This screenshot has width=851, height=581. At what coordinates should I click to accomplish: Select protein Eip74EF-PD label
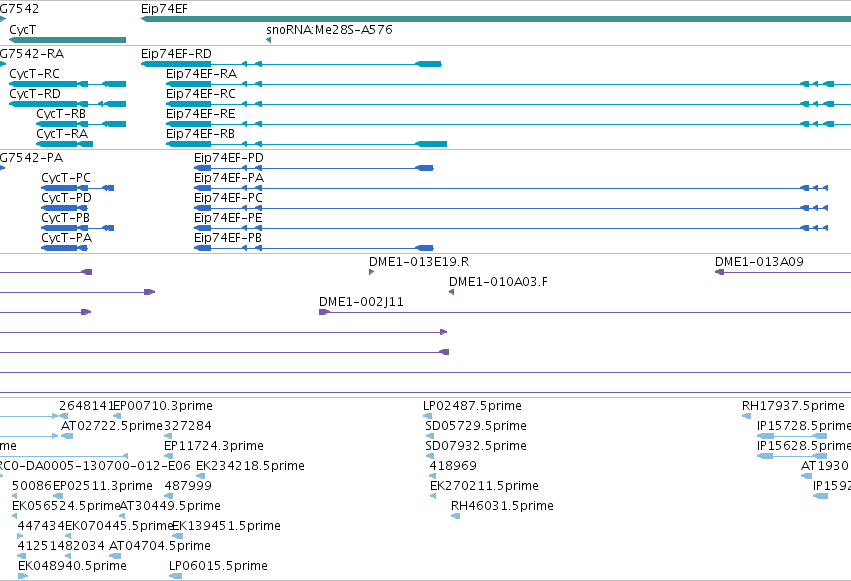click(x=228, y=158)
